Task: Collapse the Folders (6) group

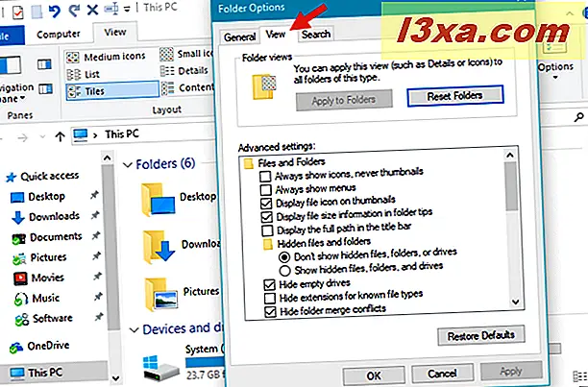Action: (x=128, y=165)
